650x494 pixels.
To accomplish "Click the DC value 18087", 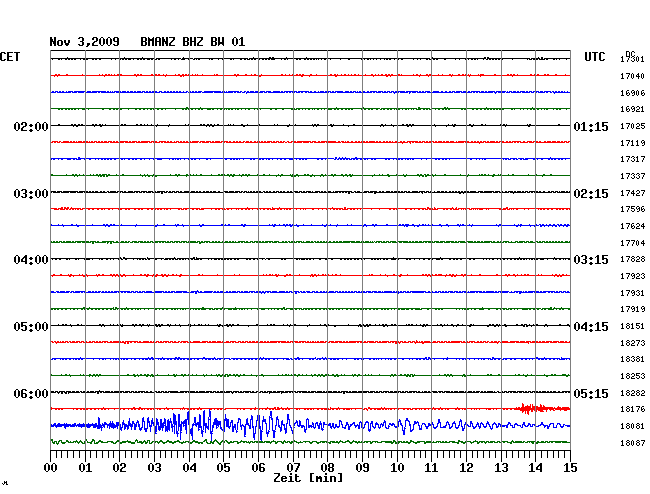I will click(633, 443).
